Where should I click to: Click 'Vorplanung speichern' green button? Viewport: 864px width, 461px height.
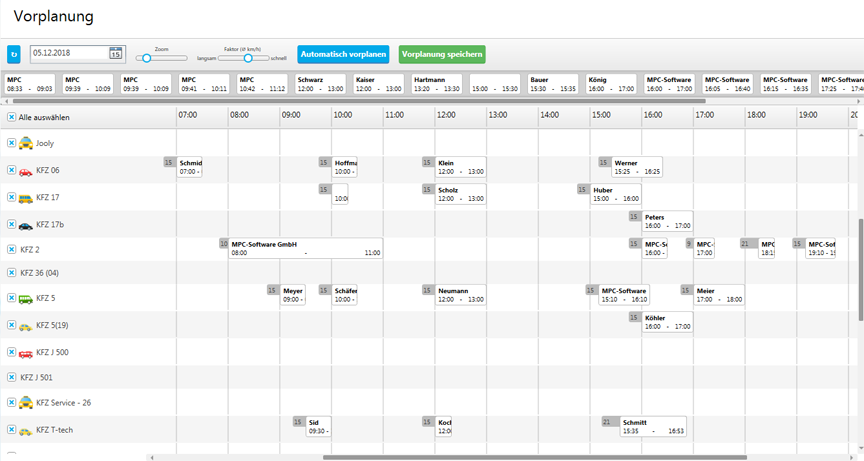point(442,54)
